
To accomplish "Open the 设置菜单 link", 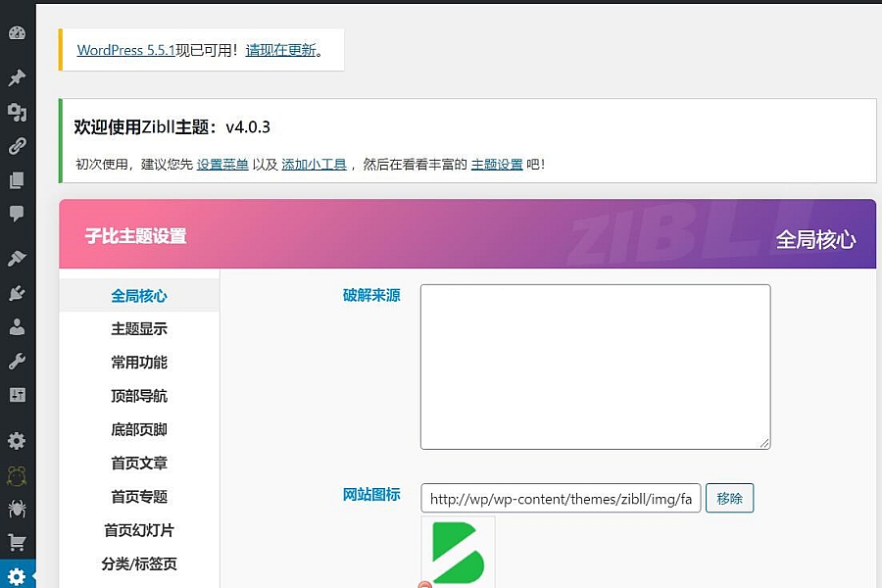I will [x=222, y=165].
